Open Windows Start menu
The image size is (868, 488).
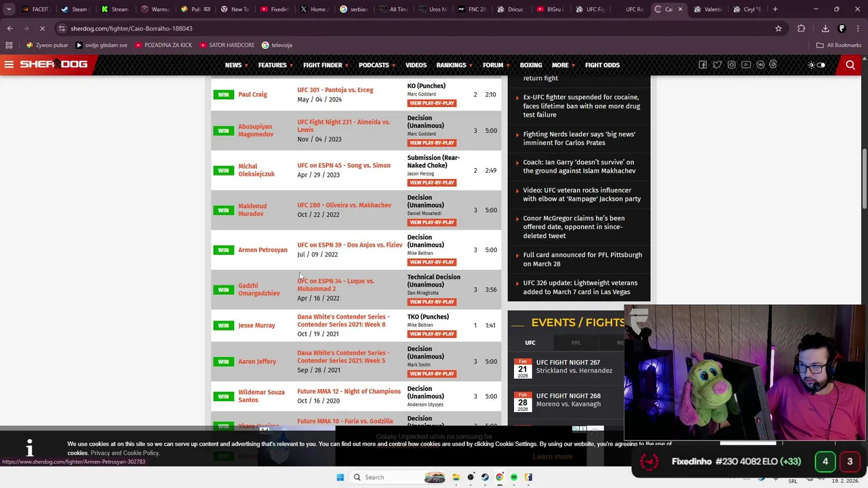340,477
